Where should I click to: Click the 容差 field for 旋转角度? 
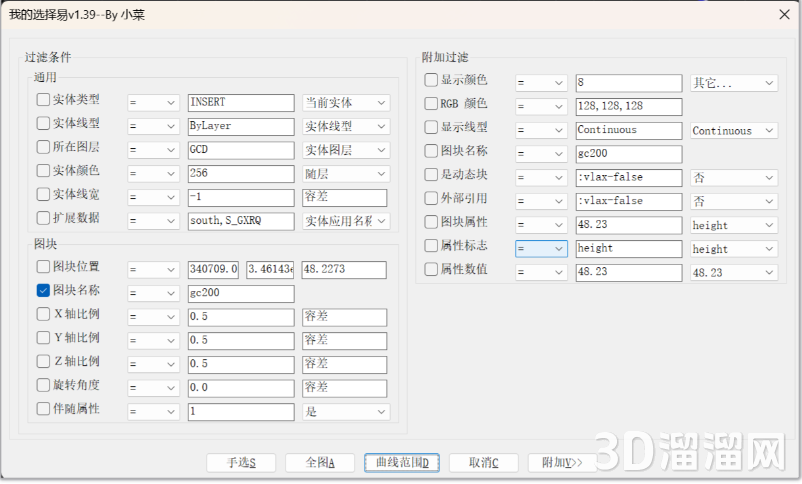(x=344, y=388)
